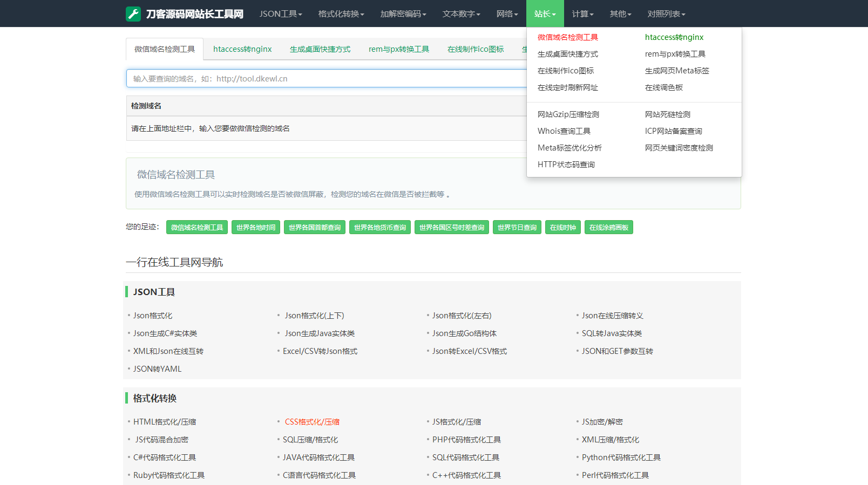Open the red CSS格式化/压缩 link
This screenshot has height=485, width=868.
point(312,422)
